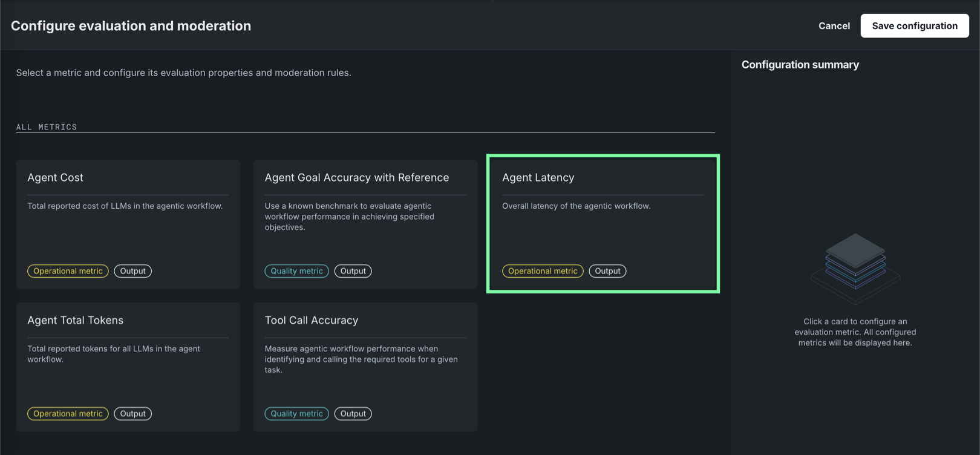Image resolution: width=980 pixels, height=455 pixels.
Task: Cancel the evaluation configuration
Action: pyautogui.click(x=834, y=26)
